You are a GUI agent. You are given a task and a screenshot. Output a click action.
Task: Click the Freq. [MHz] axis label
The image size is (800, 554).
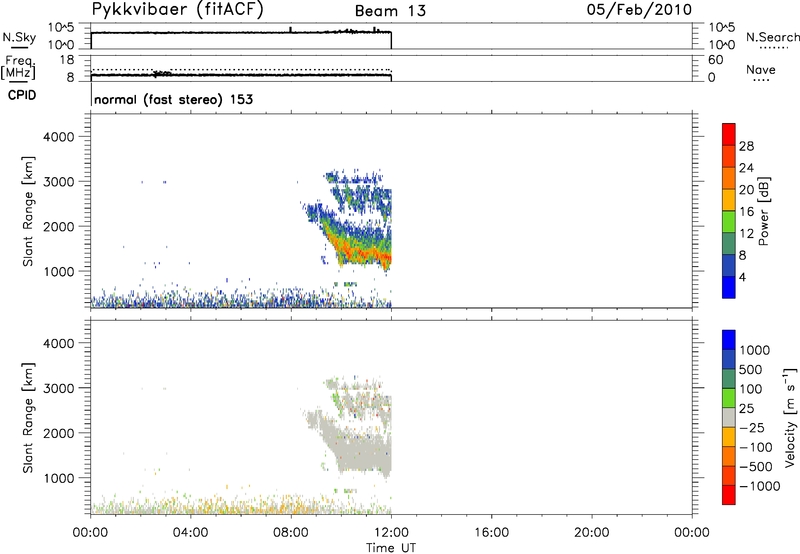pos(19,67)
